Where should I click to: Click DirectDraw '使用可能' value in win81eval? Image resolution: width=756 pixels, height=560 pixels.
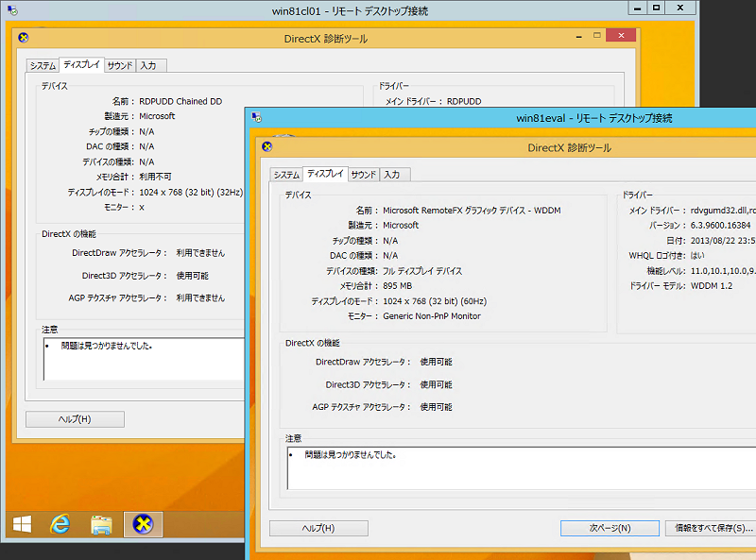pyautogui.click(x=436, y=362)
